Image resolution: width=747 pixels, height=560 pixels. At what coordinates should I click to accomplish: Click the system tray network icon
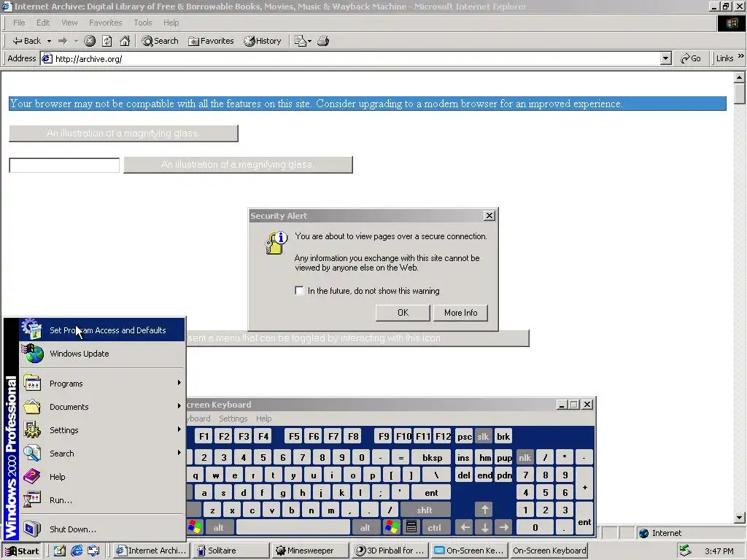[x=685, y=551]
